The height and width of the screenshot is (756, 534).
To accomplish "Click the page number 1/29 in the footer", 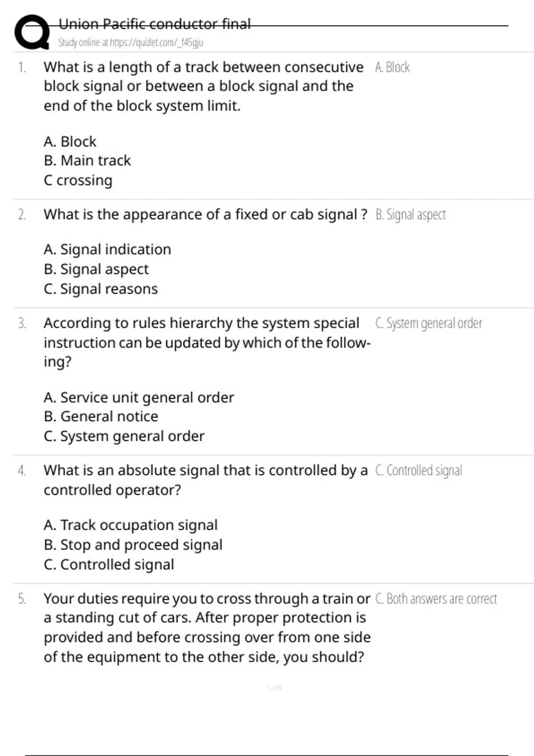I will 274,688.
